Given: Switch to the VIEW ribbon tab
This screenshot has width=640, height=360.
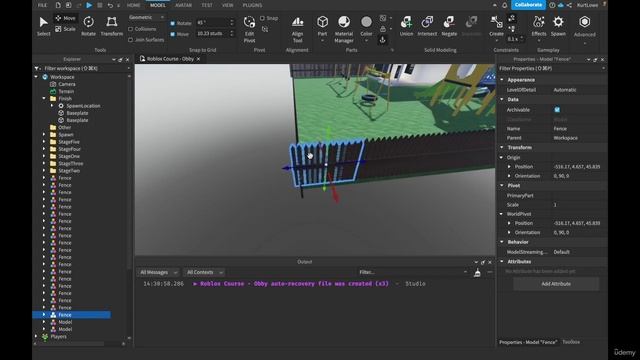Looking at the screenshot, I should (x=228, y=5).
